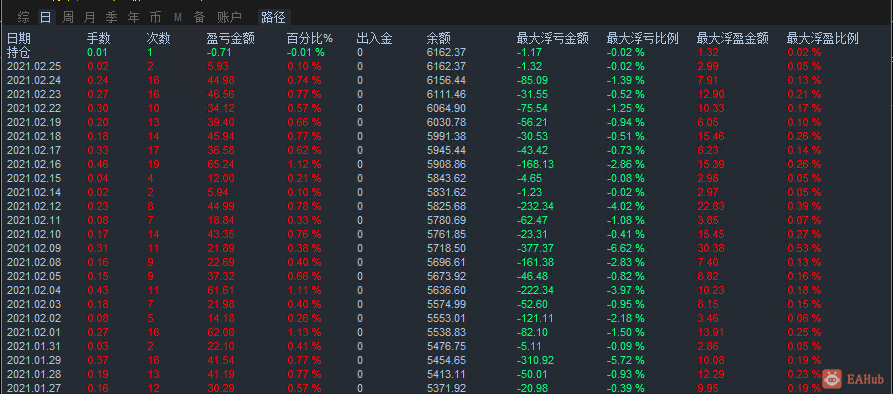The width and height of the screenshot is (893, 394).
Task: Open the 周 weekly tab
Action: [x=68, y=18]
